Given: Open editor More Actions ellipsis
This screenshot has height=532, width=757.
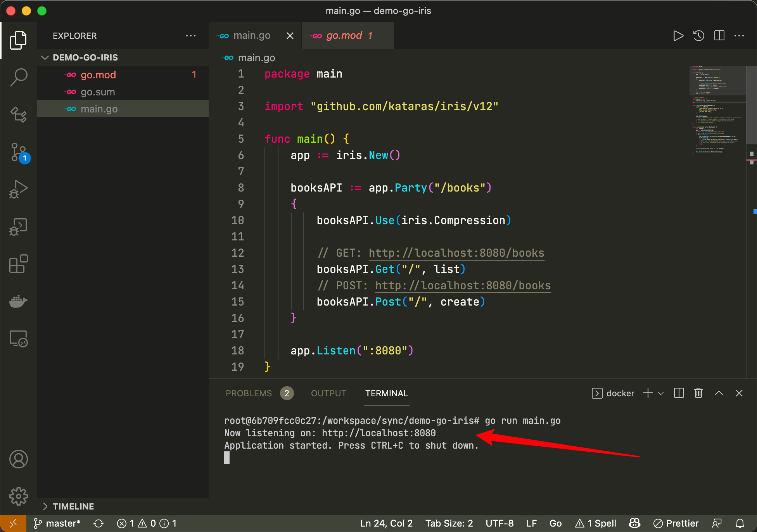Looking at the screenshot, I should click(739, 36).
